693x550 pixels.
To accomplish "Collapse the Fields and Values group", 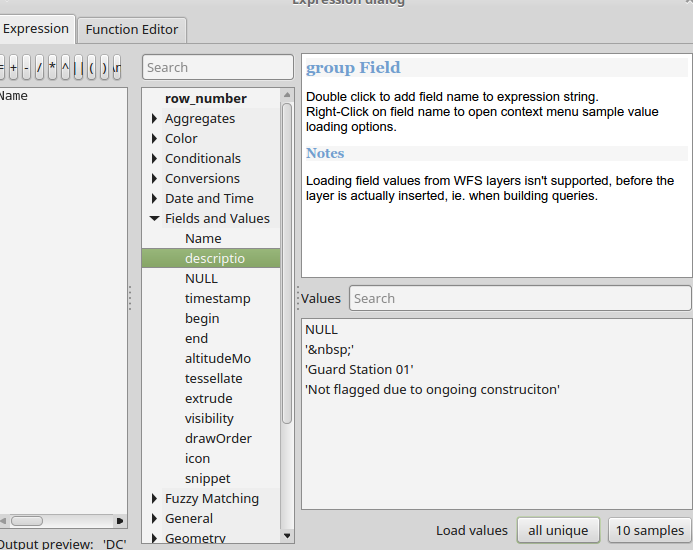I will point(154,218).
